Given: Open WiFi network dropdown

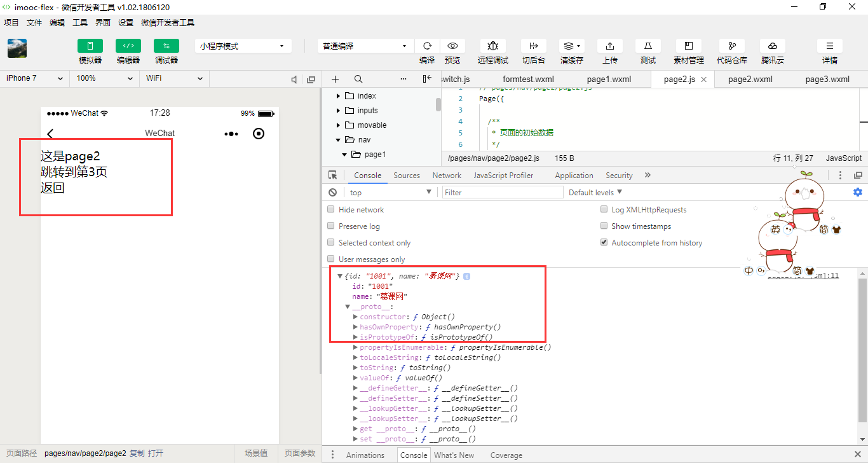Looking at the screenshot, I should [x=174, y=78].
